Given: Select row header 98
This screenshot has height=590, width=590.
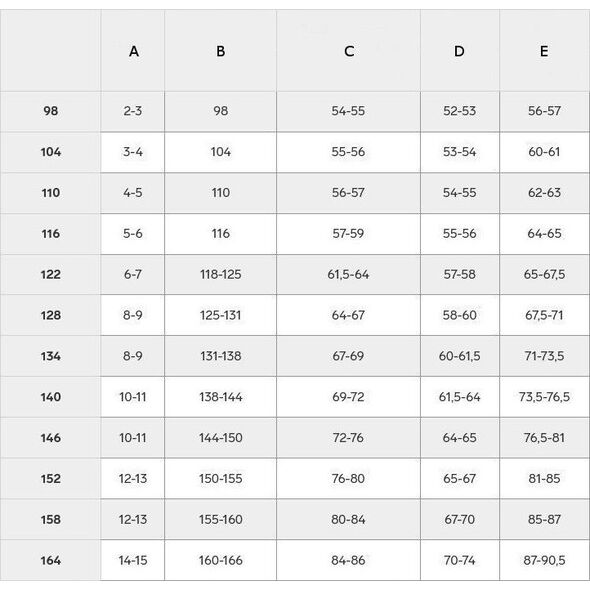Looking at the screenshot, I should pyautogui.click(x=50, y=111).
